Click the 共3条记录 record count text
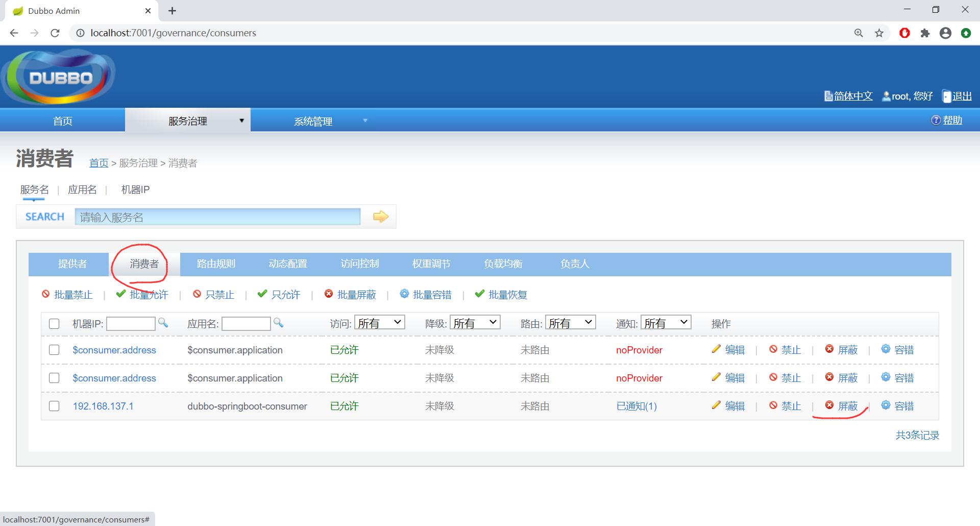 click(917, 436)
